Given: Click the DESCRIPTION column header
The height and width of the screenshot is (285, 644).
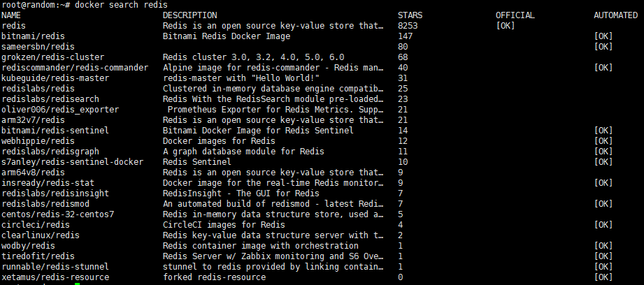Looking at the screenshot, I should pyautogui.click(x=189, y=15).
